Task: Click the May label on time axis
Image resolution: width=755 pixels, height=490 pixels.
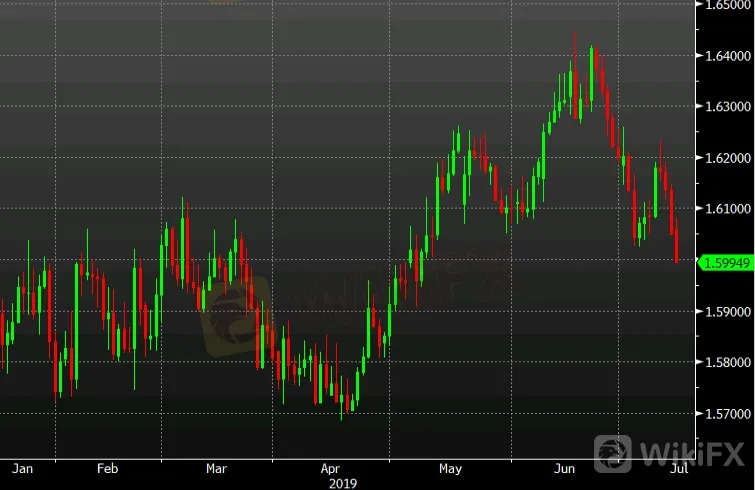Action: click(x=450, y=469)
